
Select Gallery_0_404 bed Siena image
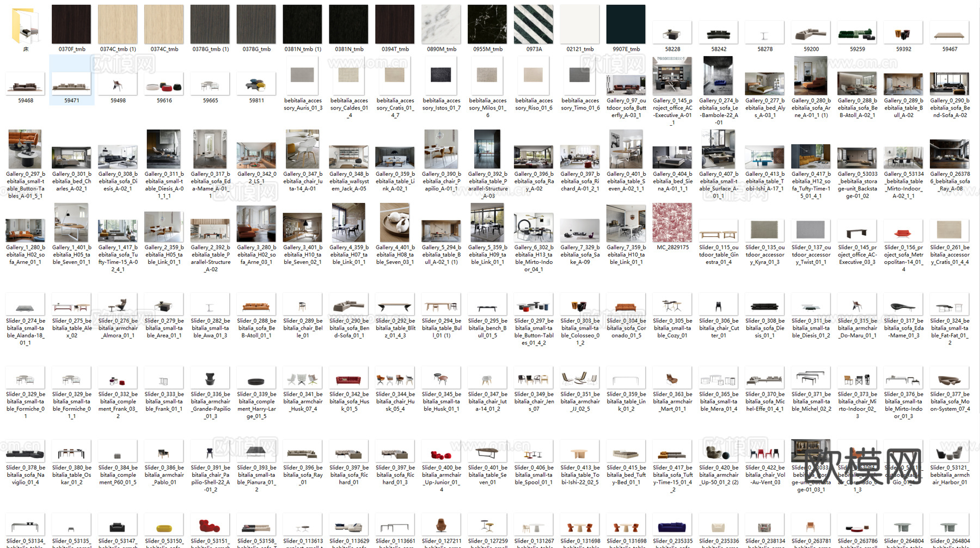(x=672, y=158)
